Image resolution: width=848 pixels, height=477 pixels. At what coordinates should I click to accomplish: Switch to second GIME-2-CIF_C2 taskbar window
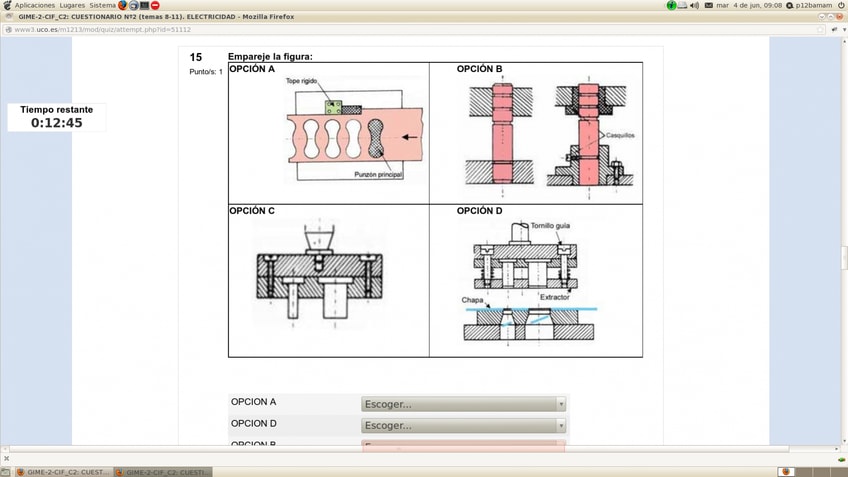pyautogui.click(x=162, y=472)
